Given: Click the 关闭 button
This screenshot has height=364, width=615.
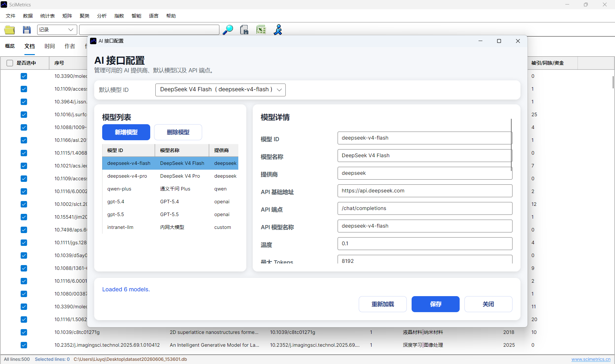Looking at the screenshot, I should pos(488,304).
